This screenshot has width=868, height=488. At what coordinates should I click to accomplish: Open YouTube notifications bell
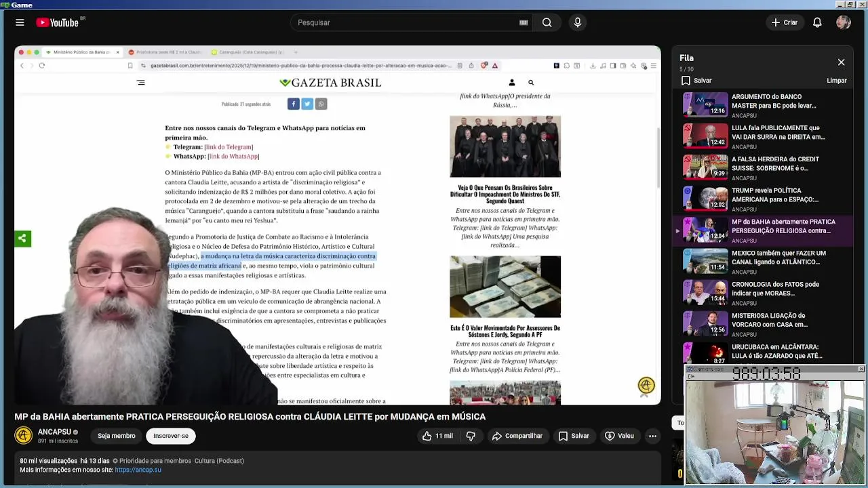coord(817,22)
